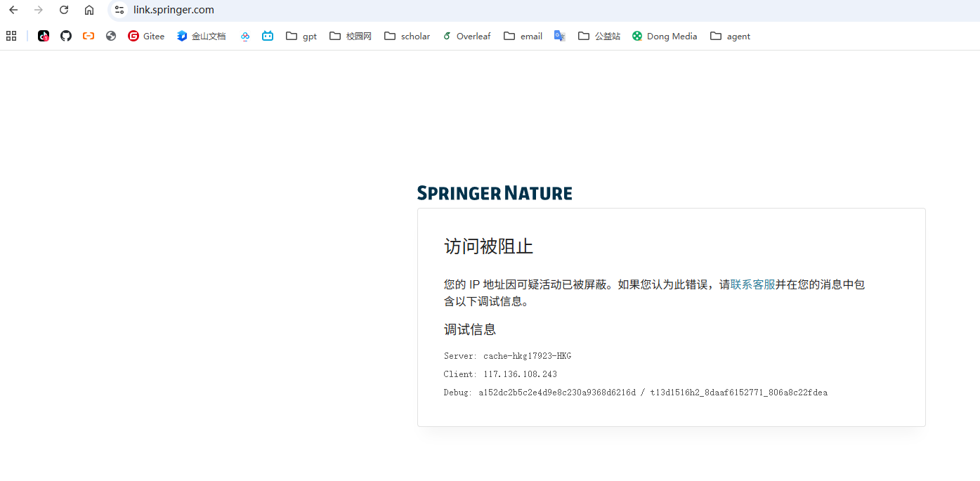Image resolution: width=980 pixels, height=481 pixels.
Task: Open the Bilibili TV icon bookmark
Action: (x=268, y=36)
